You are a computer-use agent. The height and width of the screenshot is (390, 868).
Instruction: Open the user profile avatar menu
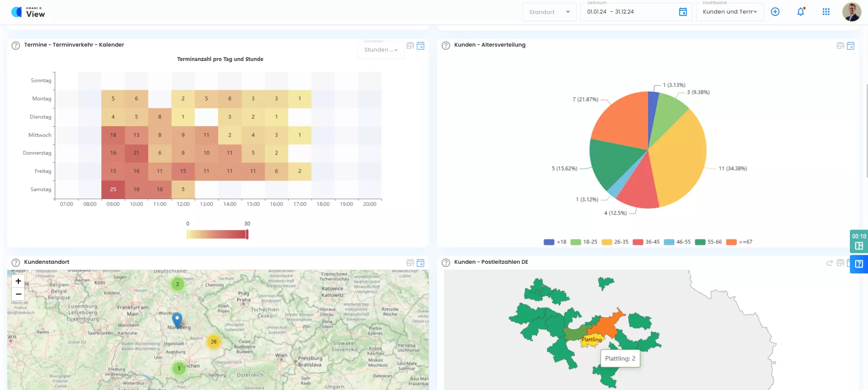(x=851, y=12)
